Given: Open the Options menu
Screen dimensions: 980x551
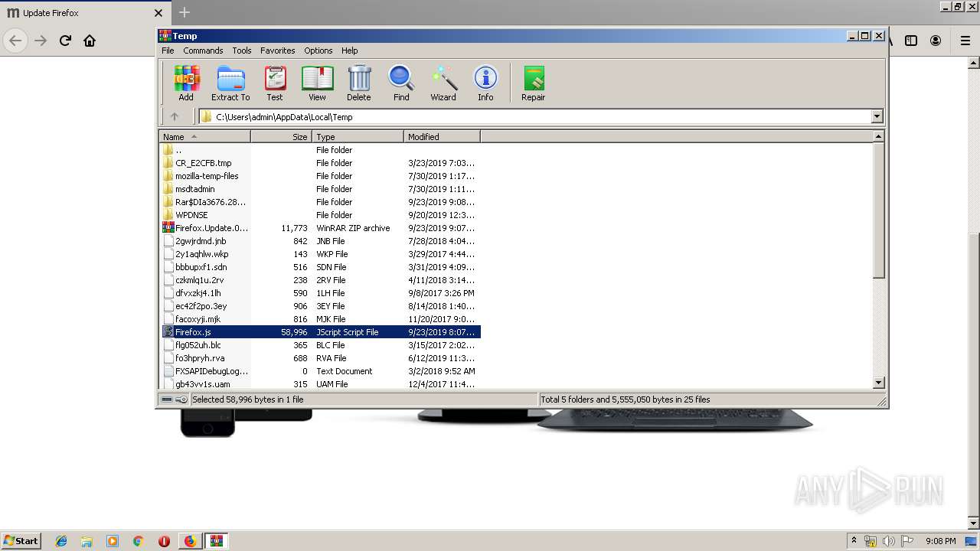Looking at the screenshot, I should click(318, 51).
